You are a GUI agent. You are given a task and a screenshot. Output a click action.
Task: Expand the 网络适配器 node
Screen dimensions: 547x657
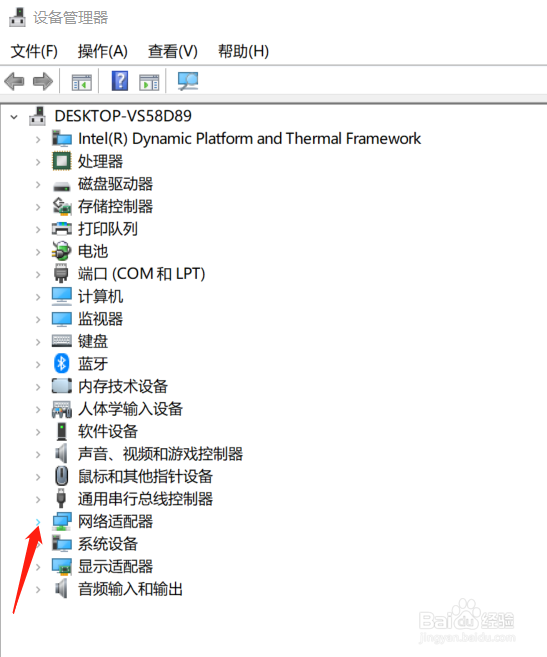[x=38, y=522]
